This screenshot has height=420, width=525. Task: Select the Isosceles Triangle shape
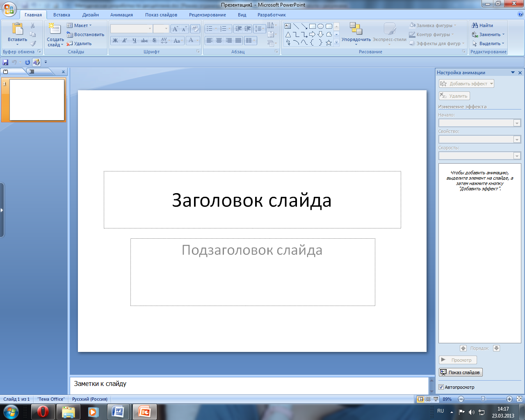(288, 34)
